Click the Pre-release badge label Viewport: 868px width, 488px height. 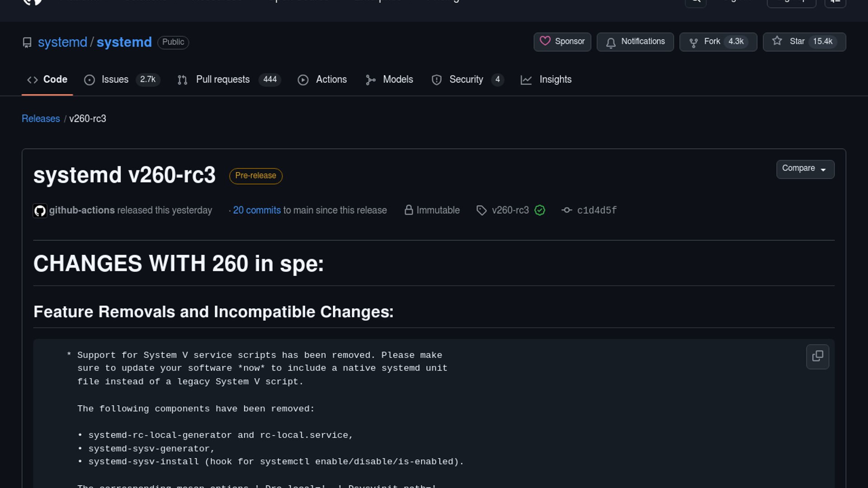pyautogui.click(x=255, y=175)
